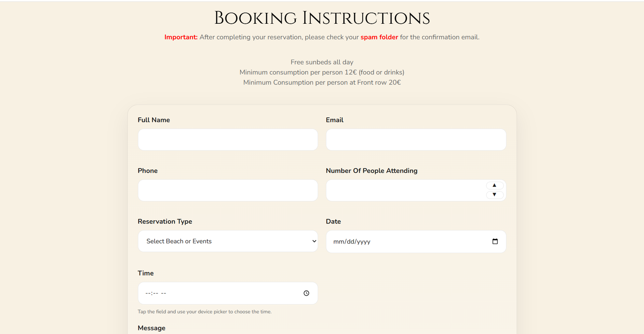Select the Time input field
Viewport: 644px width, 334px height.
click(228, 293)
